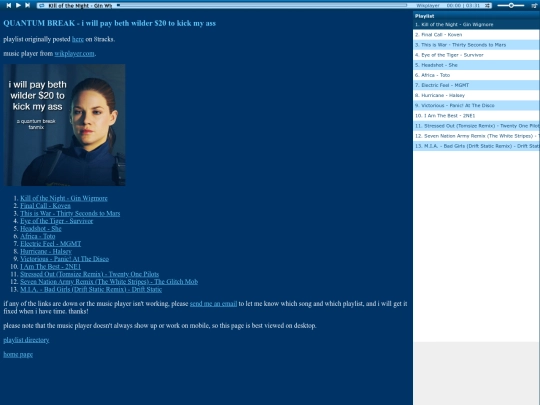The height and width of the screenshot is (405, 540).
Task: Open the 'here' 8tracks link
Action: pyautogui.click(x=77, y=39)
